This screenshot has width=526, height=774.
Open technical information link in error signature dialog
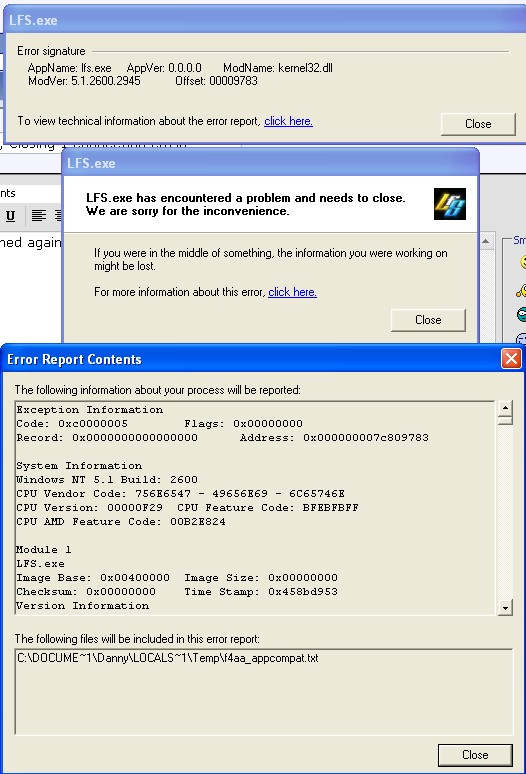coord(288,121)
